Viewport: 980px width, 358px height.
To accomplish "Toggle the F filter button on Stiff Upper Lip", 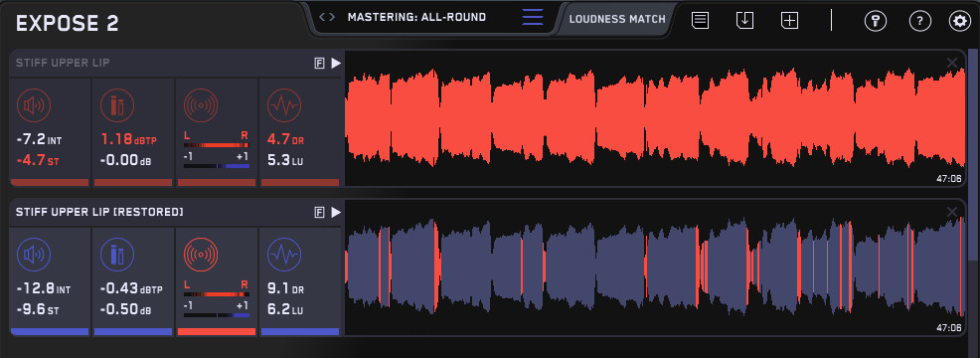I will [x=319, y=64].
